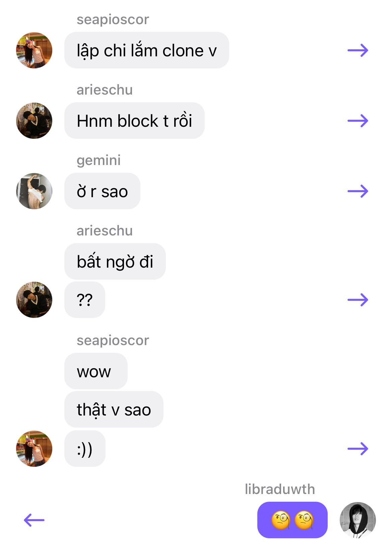The height and width of the screenshot is (550, 392).
Task: Open gemini's profile picture
Action: click(x=34, y=191)
